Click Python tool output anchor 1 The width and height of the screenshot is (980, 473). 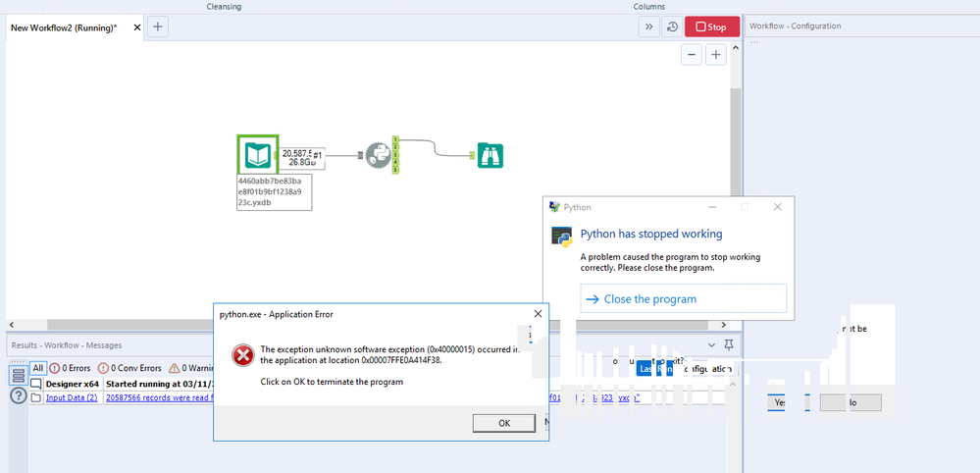(x=395, y=139)
